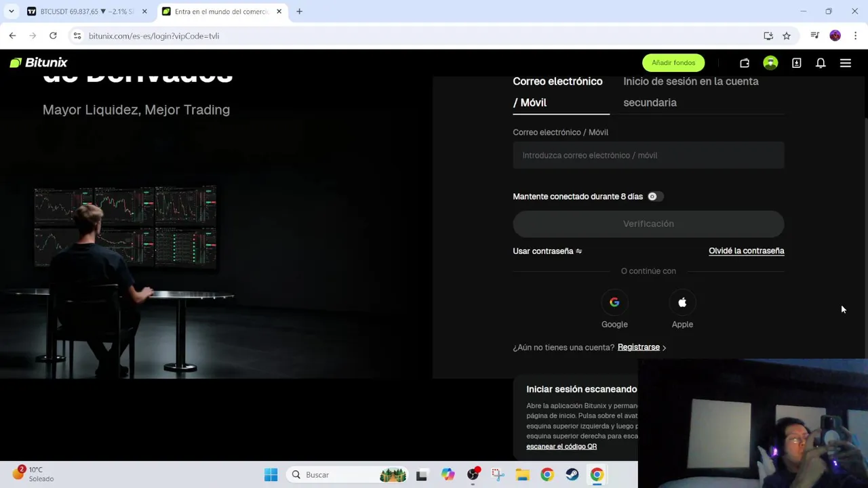Image resolution: width=868 pixels, height=488 pixels.
Task: Open the Olvidé la contraseña link
Action: (x=747, y=251)
